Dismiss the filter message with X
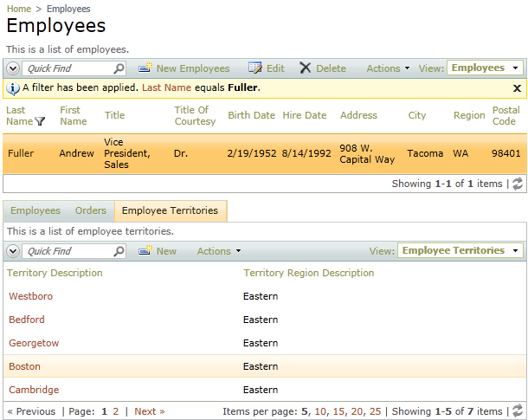Image resolution: width=528 pixels, height=420 pixels. [x=517, y=88]
